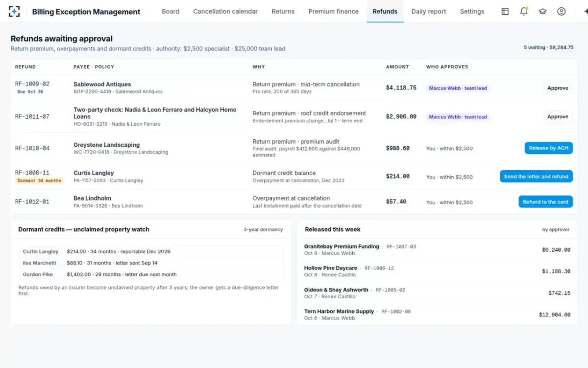Click the WHO APPROVES column header
588x368 pixels.
tap(447, 67)
